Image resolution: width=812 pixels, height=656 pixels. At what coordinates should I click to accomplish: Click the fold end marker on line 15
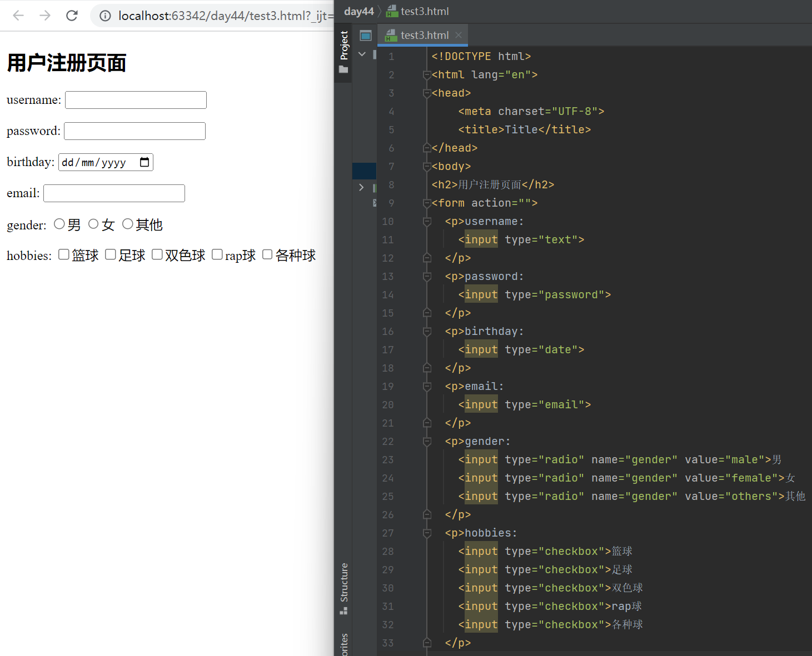pos(427,313)
